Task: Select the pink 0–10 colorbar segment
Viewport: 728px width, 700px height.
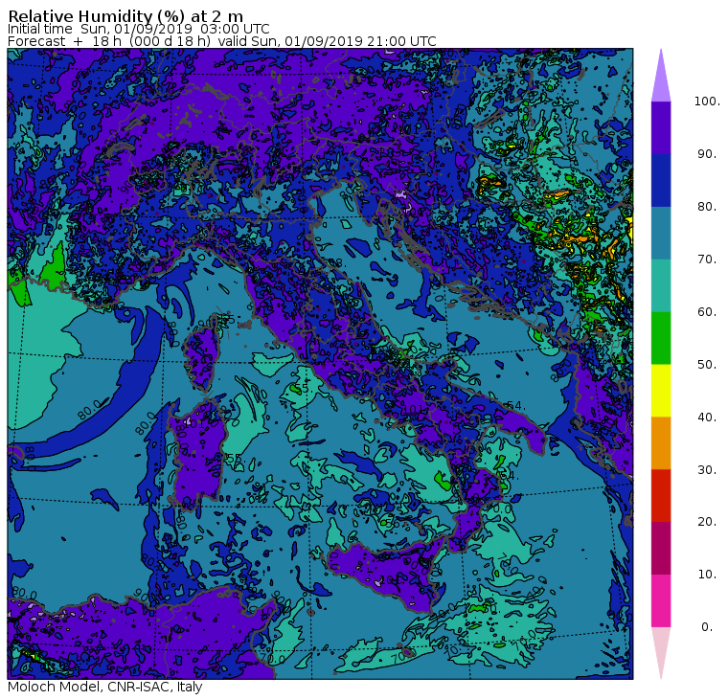Action: tap(661, 600)
